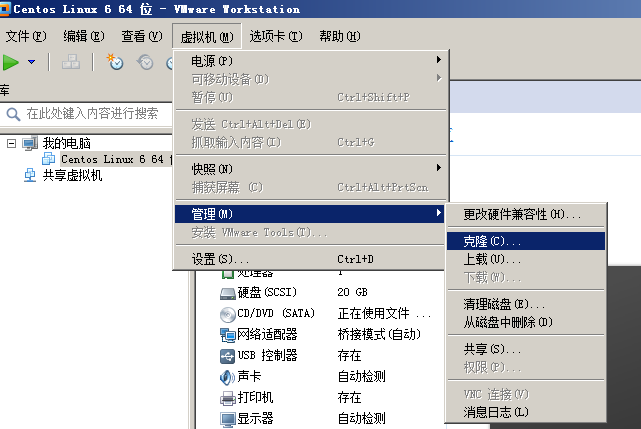
Task: Click the green power-on play icon
Action: 11,63
